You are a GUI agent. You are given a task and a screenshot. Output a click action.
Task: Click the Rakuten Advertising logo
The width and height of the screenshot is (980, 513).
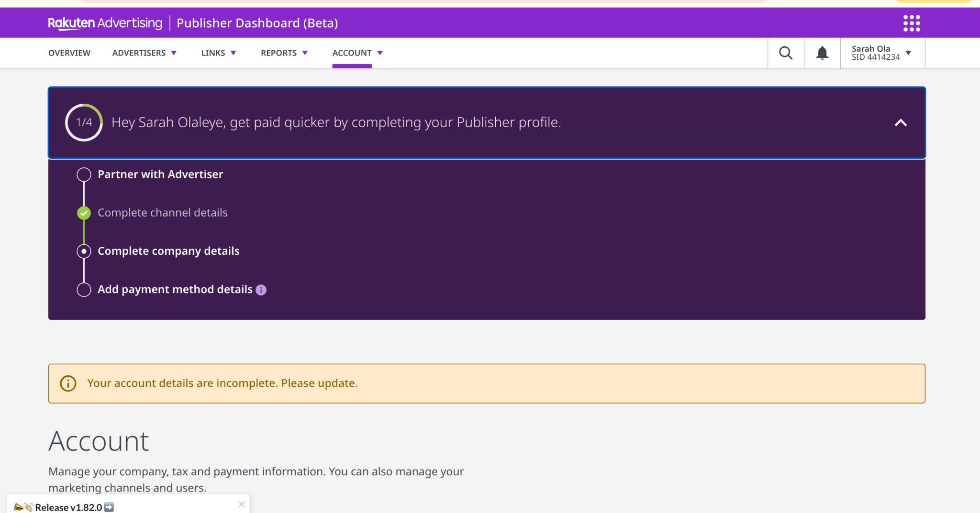tap(105, 23)
